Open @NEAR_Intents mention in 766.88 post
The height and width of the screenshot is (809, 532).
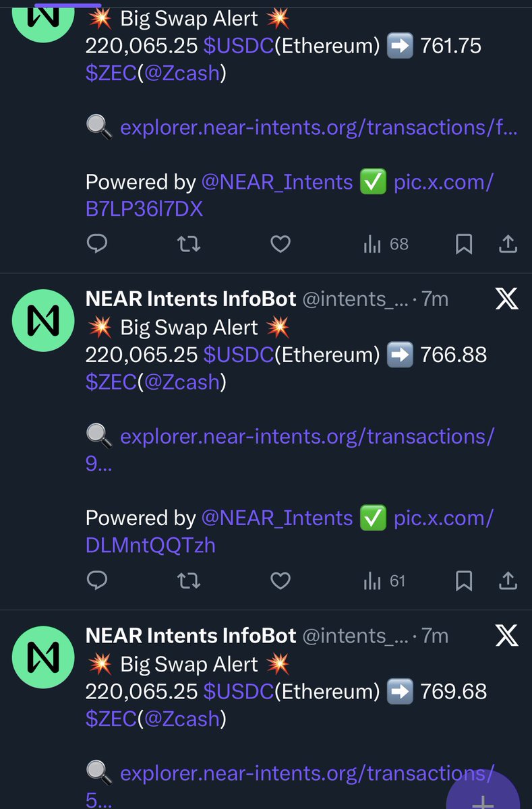coord(277,518)
